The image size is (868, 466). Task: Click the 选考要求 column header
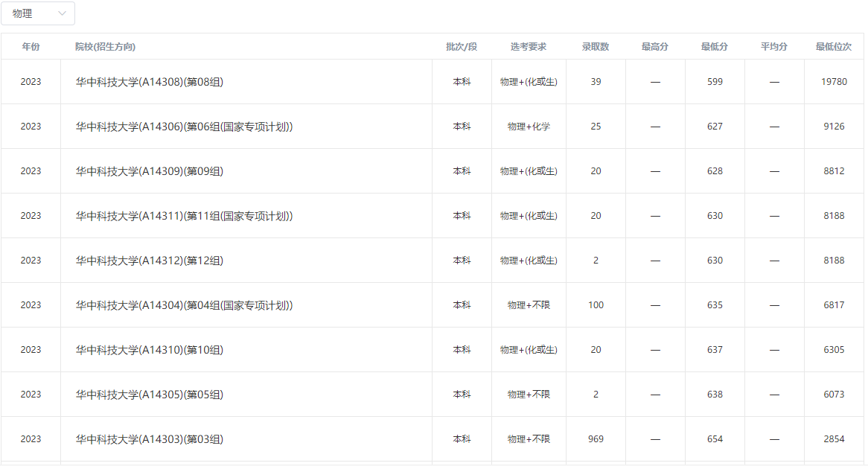pyautogui.click(x=529, y=47)
